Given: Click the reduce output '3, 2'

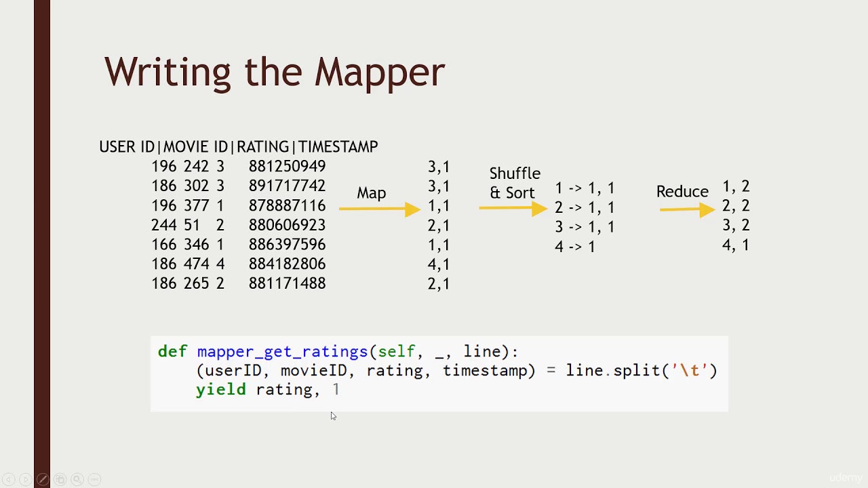Looking at the screenshot, I should pyautogui.click(x=736, y=225).
